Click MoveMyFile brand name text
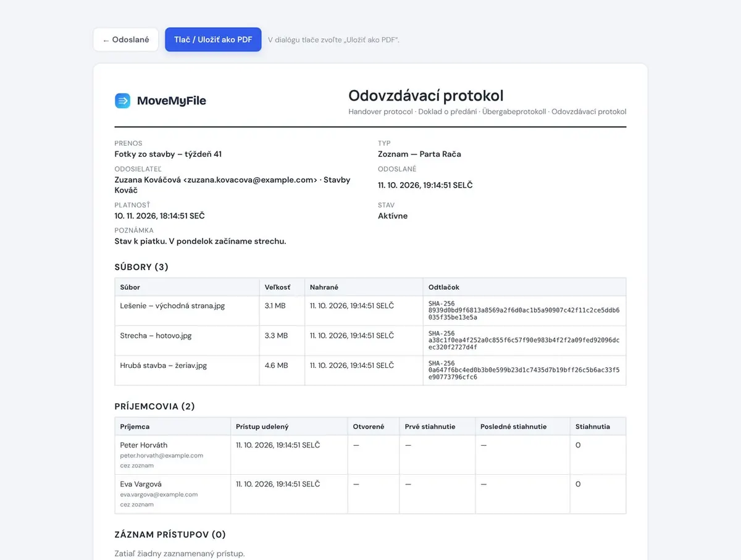741x560 pixels. click(172, 101)
